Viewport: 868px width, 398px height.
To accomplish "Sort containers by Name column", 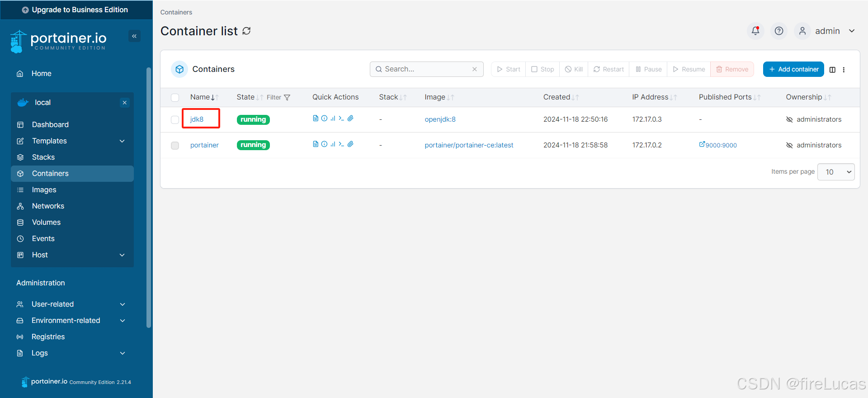I will (204, 97).
